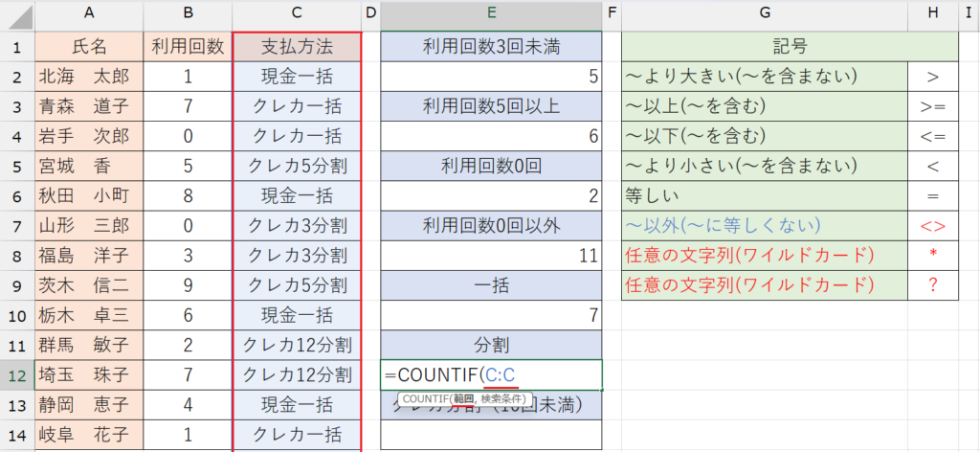
Task: Click the cell E12 formula editing field
Action: pos(491,375)
